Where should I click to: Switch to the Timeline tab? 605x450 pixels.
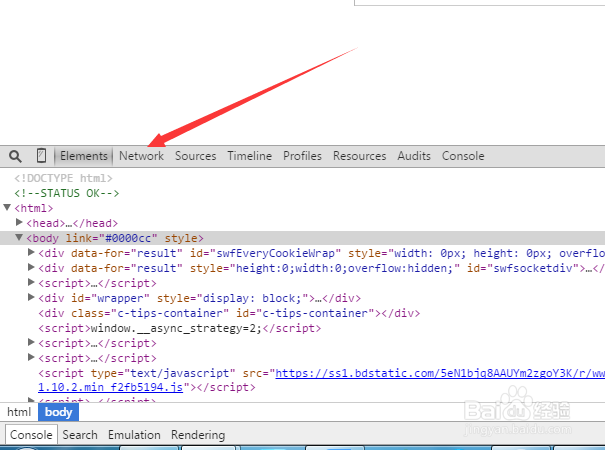pyautogui.click(x=250, y=156)
